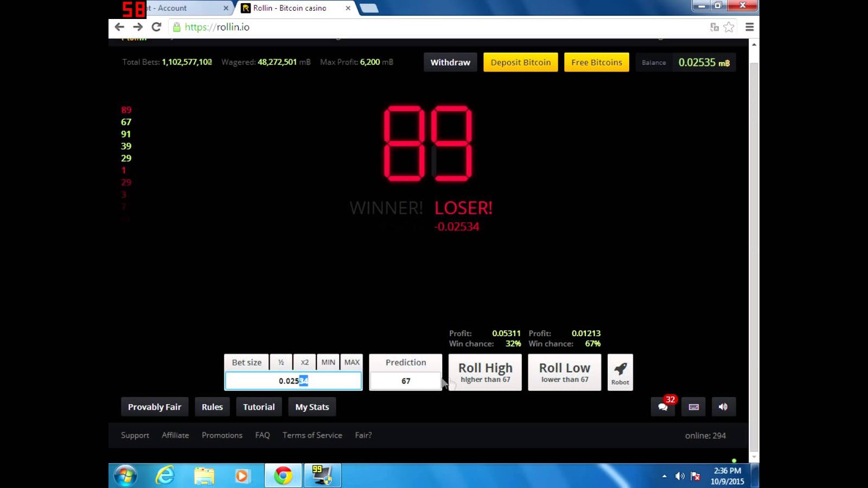Go forward with the browser forward arrow
Screen dimensions: 868x488
138,27
